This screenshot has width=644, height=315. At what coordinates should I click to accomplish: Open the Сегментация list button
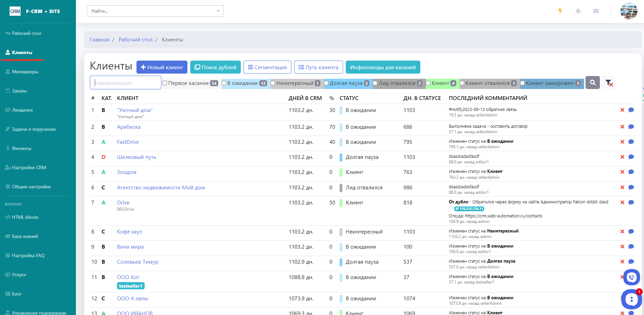click(x=267, y=67)
